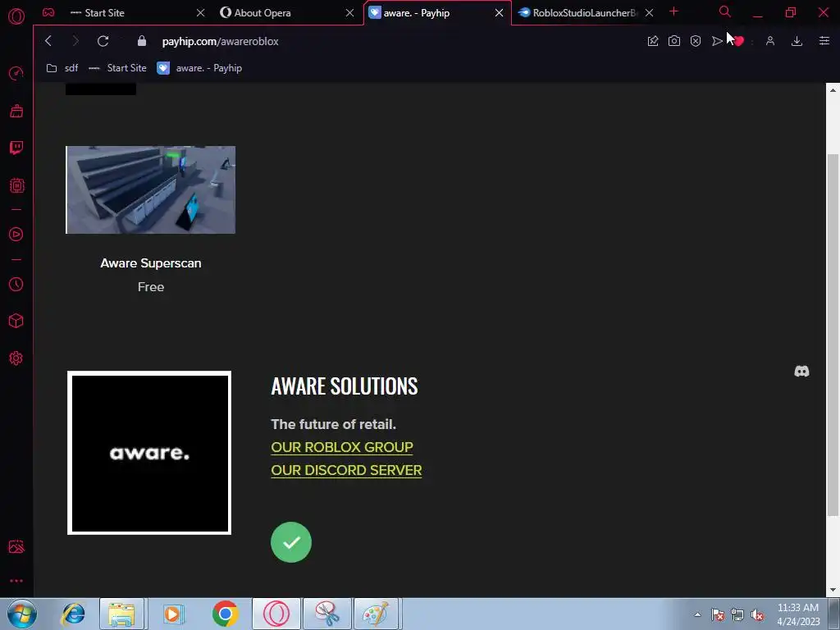Open Discord icon on page
This screenshot has height=630, width=840.
coord(801,372)
